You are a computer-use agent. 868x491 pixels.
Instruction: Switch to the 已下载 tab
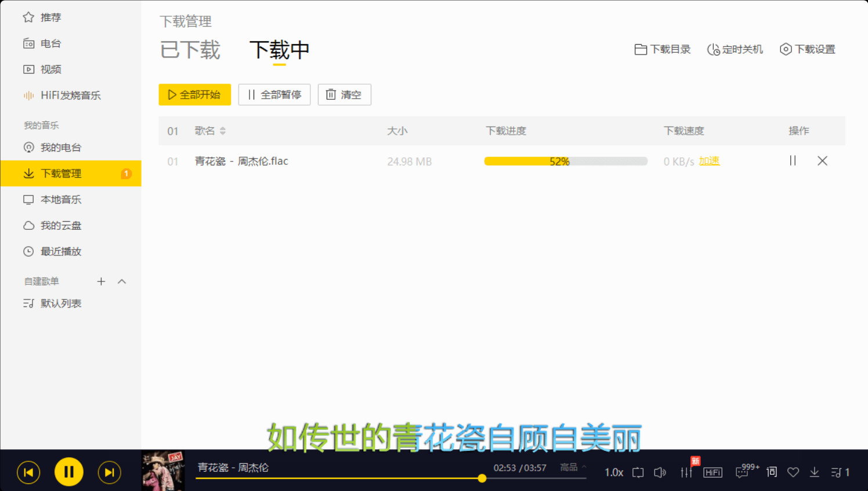point(190,50)
